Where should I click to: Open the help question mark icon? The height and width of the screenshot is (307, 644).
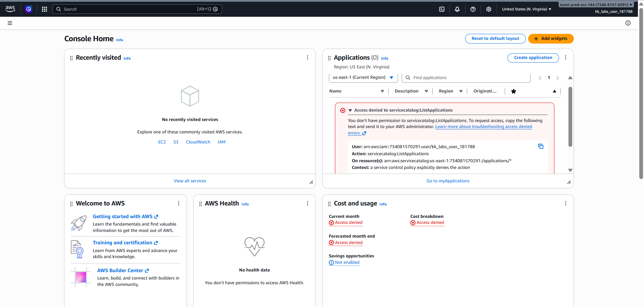coord(473,9)
